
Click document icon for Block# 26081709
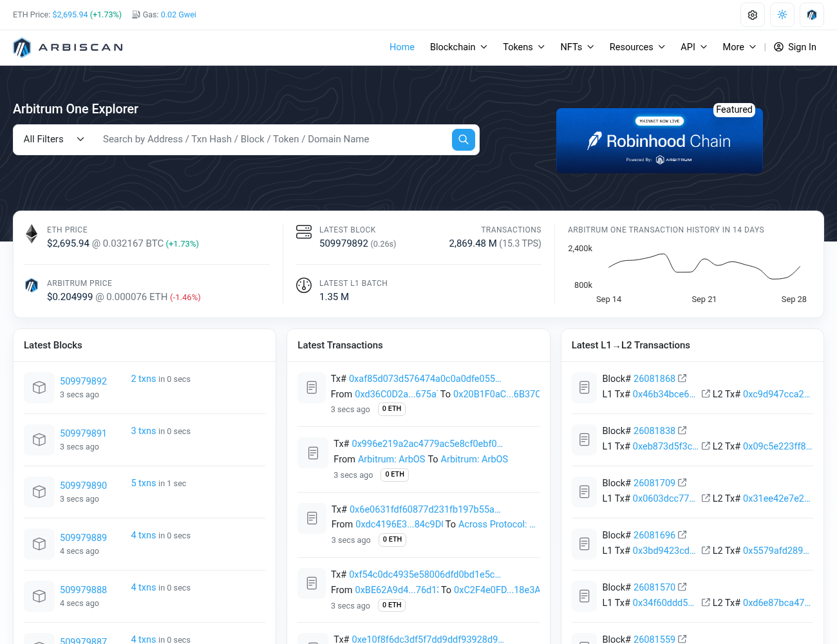coord(585,492)
